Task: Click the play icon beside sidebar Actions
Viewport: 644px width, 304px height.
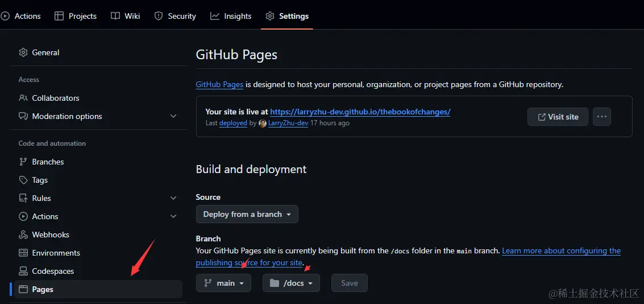Action: 23,216
